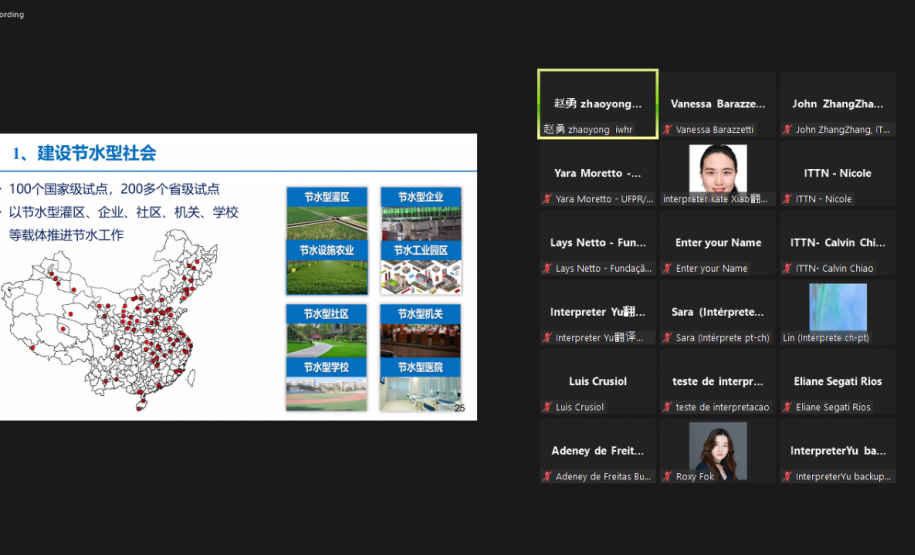Click muted mic icon for John ZhangZhang
Image resolution: width=915 pixels, height=555 pixels.
tap(788, 130)
